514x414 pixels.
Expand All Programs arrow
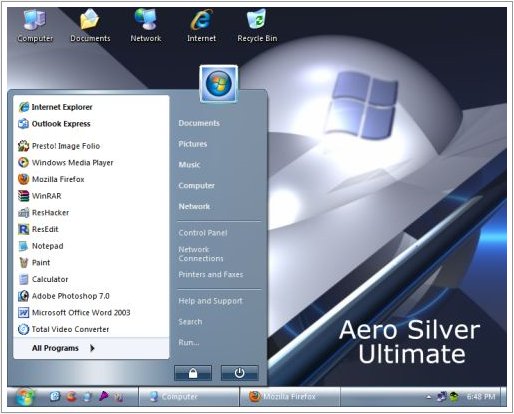92,348
